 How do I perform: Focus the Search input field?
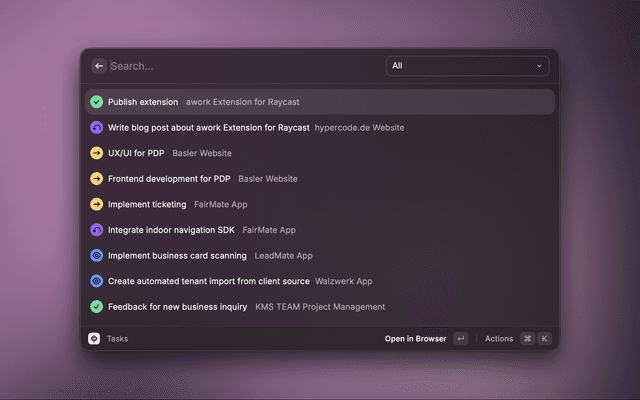[240, 66]
